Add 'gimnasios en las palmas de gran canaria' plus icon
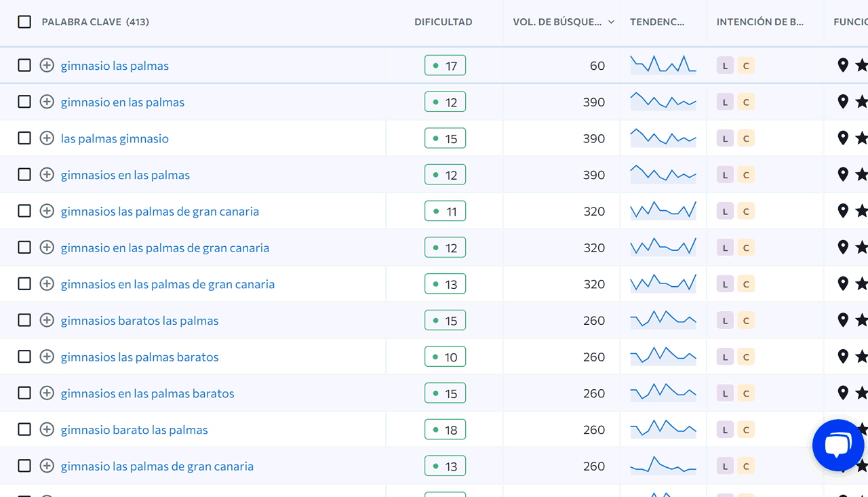868x497 pixels. pyautogui.click(x=47, y=283)
